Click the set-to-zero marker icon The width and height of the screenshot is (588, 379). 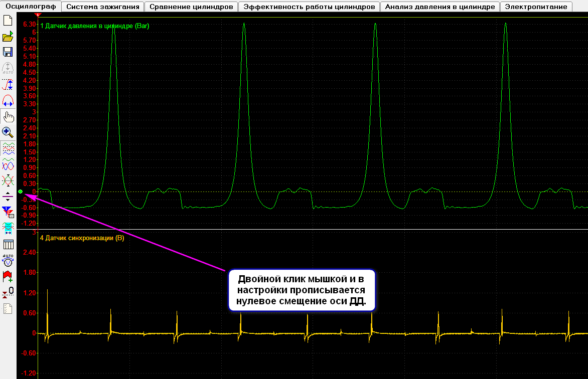[8, 292]
